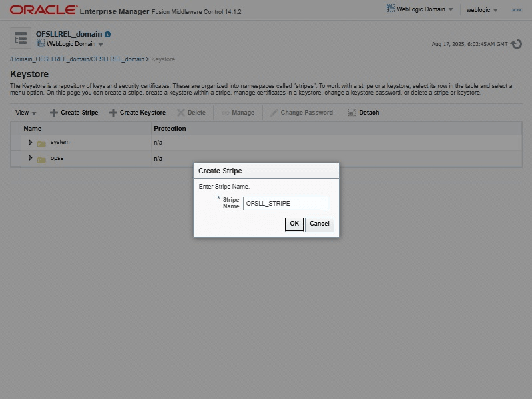This screenshot has width=532, height=399.
Task: Expand the opss stripe row
Action: (x=30, y=158)
